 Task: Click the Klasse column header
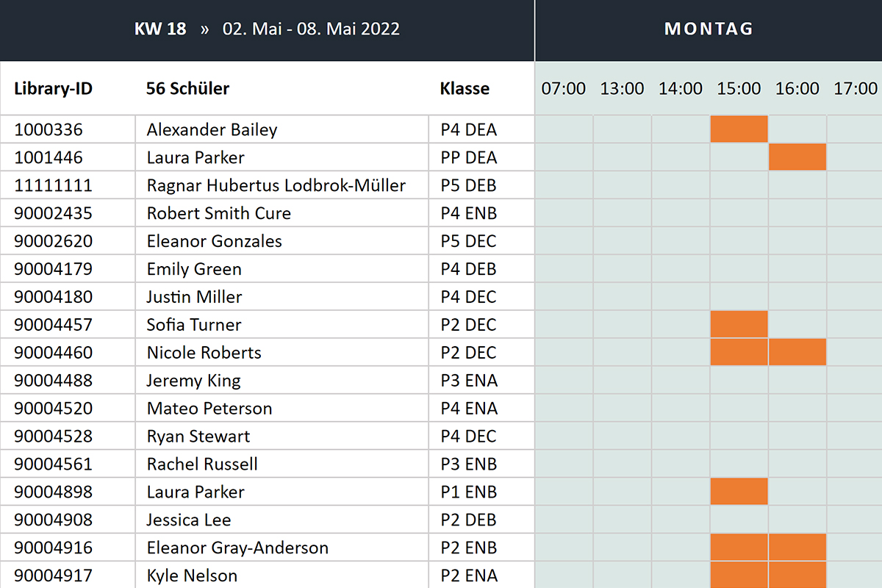pyautogui.click(x=465, y=89)
